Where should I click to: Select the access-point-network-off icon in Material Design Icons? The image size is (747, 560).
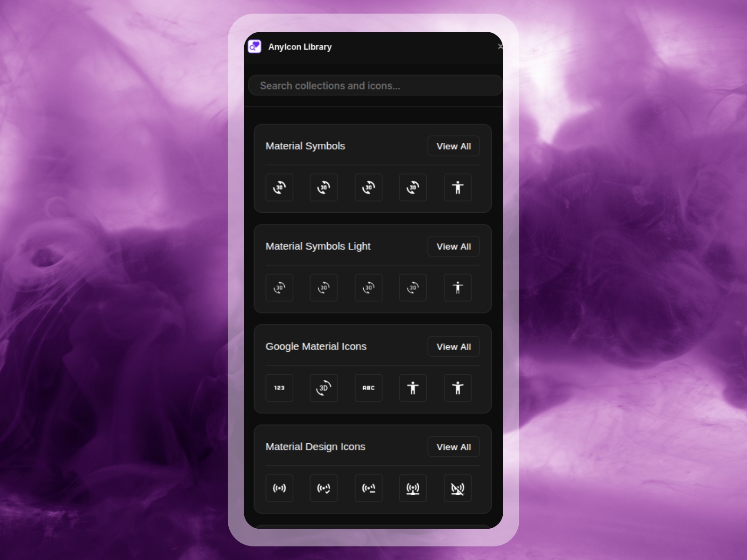(x=458, y=488)
